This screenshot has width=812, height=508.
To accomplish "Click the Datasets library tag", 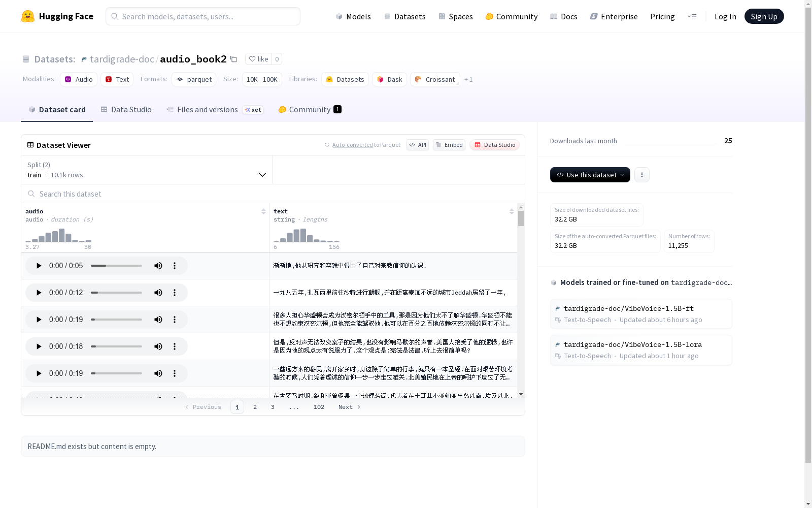I will [x=345, y=79].
